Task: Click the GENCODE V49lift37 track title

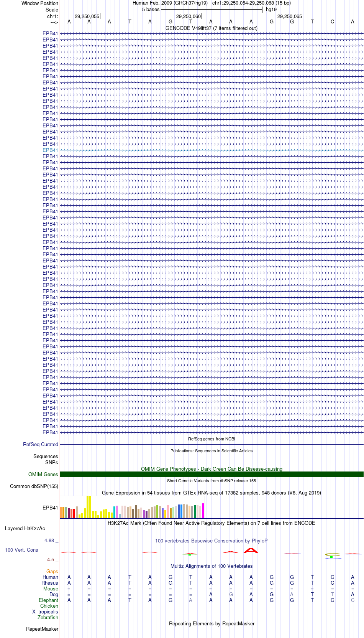Action: click(x=212, y=28)
